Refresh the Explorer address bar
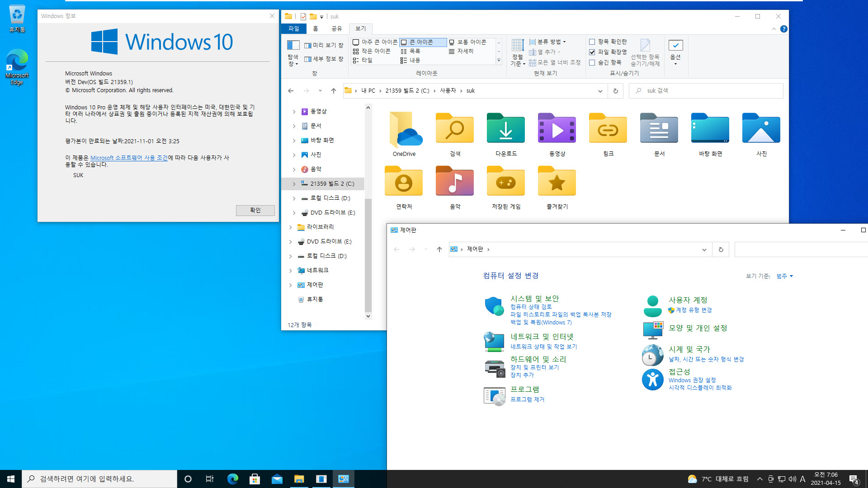This screenshot has width=868, height=488. coord(615,91)
